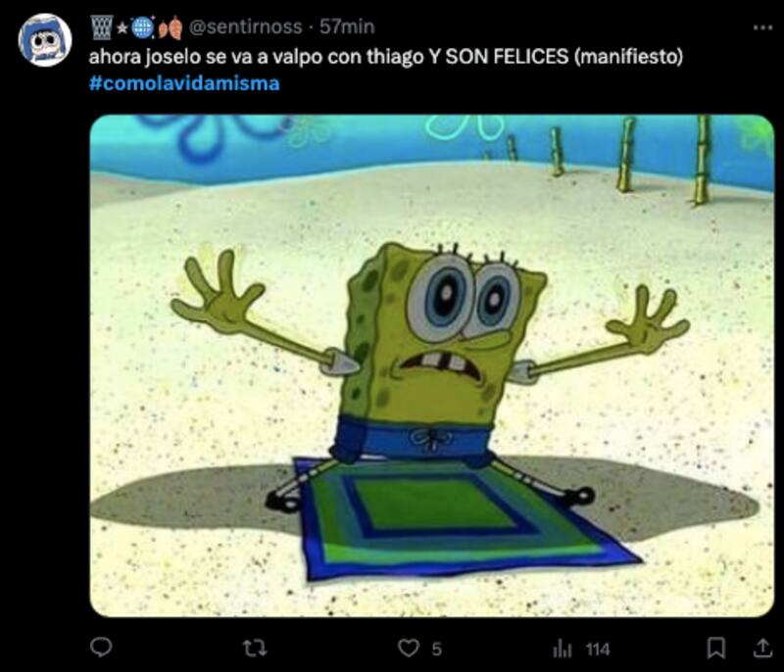Select the tweet text about joselo
Screen dimensions: 784x672
[x=385, y=57]
